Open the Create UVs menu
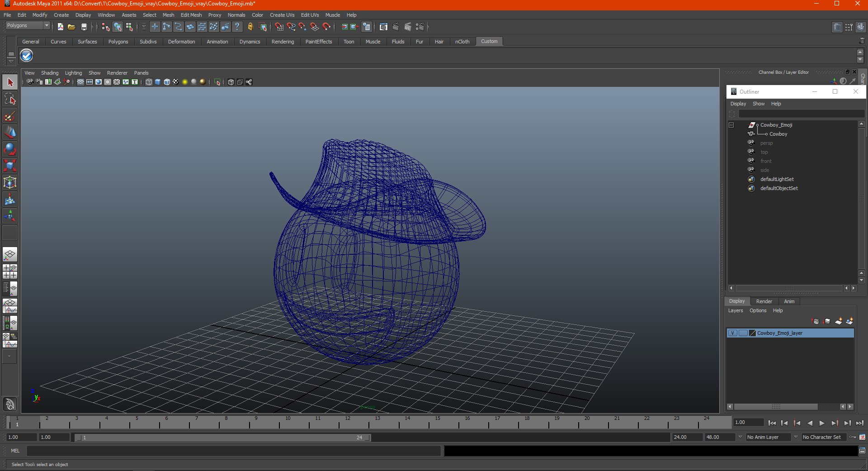The height and width of the screenshot is (471, 868). tap(282, 15)
